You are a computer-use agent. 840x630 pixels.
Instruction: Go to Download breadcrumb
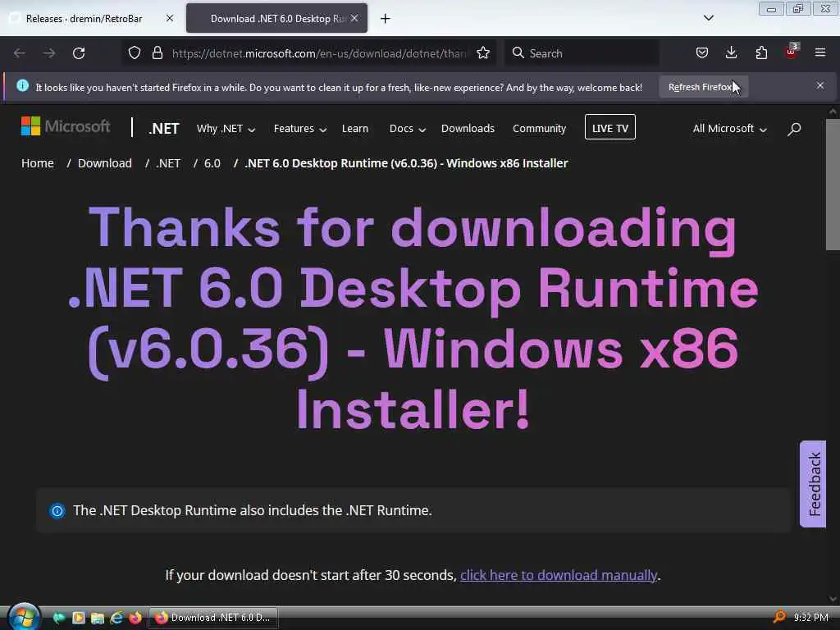point(104,163)
